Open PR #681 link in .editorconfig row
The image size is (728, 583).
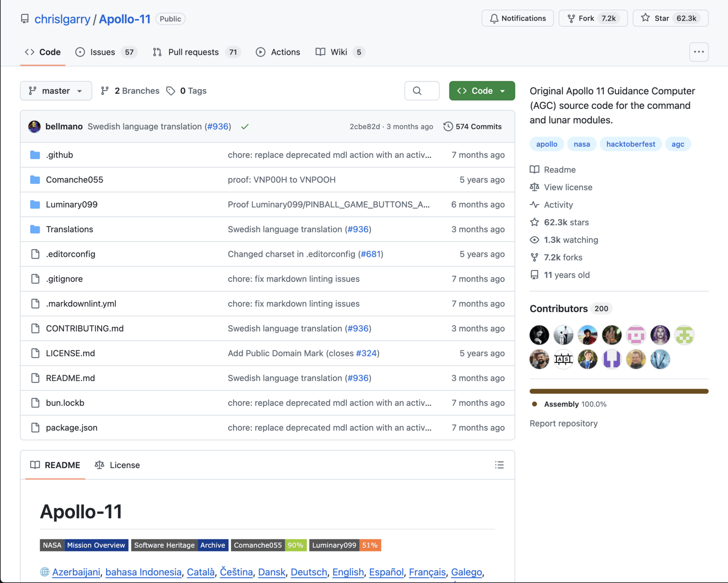click(371, 254)
